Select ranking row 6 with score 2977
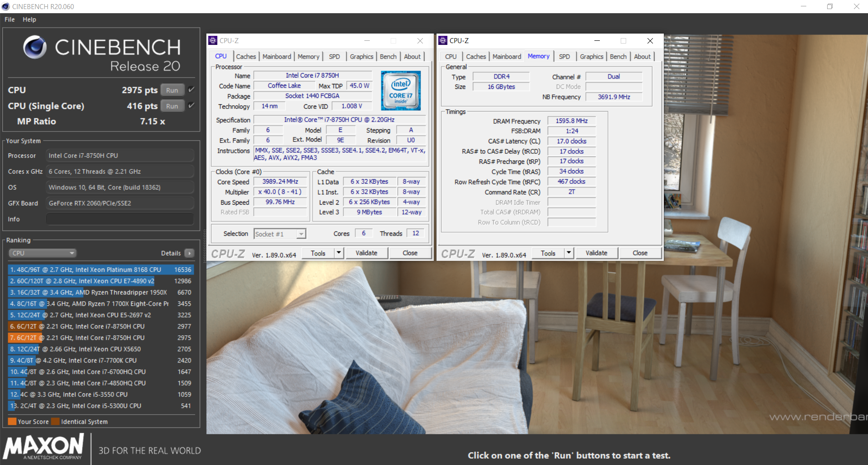Image resolution: width=868 pixels, height=465 pixels. coord(101,326)
